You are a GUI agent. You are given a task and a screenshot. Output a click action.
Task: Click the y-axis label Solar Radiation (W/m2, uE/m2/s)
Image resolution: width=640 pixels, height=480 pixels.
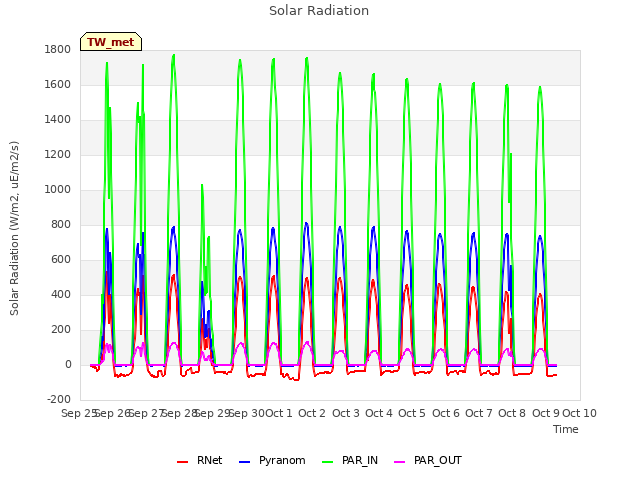[14, 228]
